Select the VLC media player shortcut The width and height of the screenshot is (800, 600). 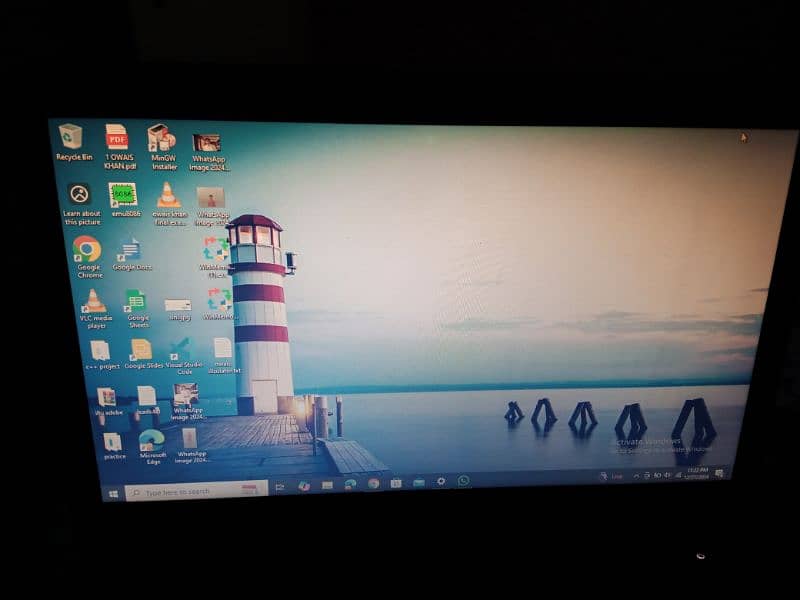[95, 309]
